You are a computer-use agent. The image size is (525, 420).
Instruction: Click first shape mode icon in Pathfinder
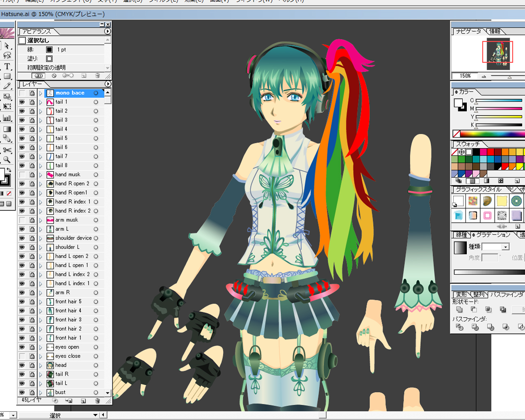coord(459,309)
